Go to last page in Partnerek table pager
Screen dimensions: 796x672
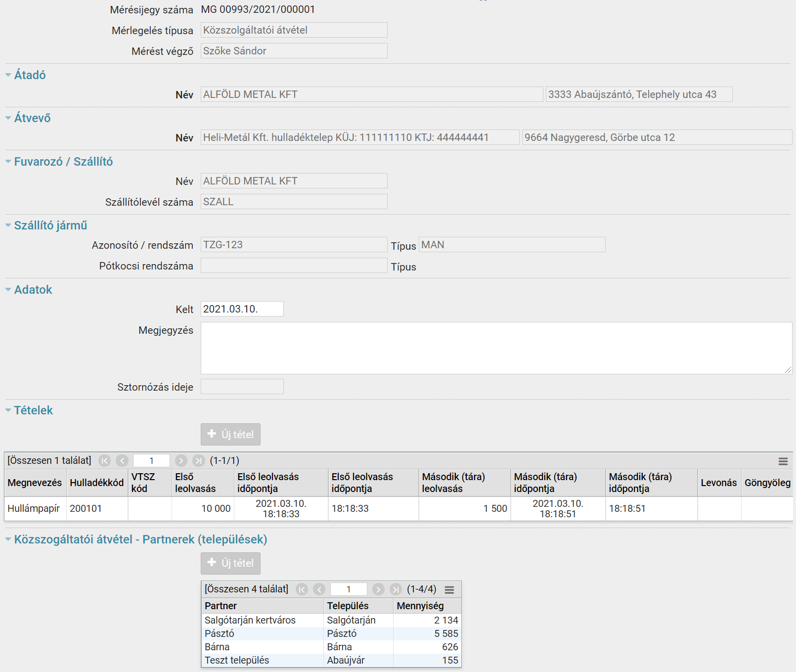396,589
